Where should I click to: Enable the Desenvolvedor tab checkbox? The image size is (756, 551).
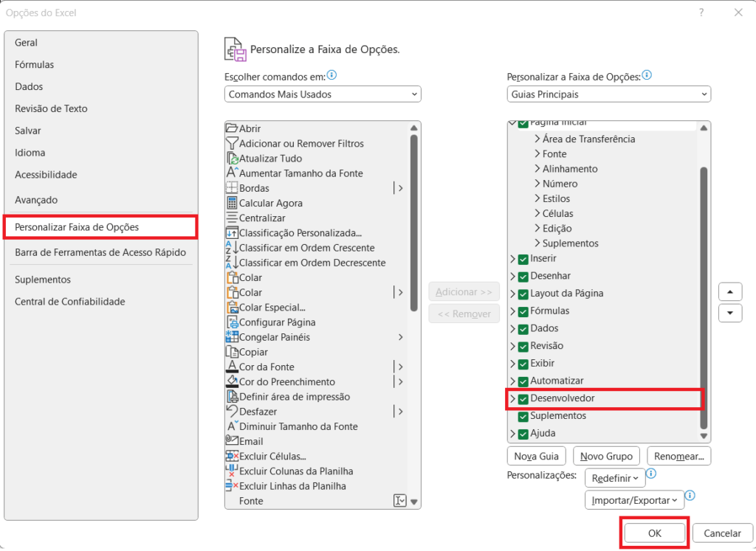click(x=524, y=398)
